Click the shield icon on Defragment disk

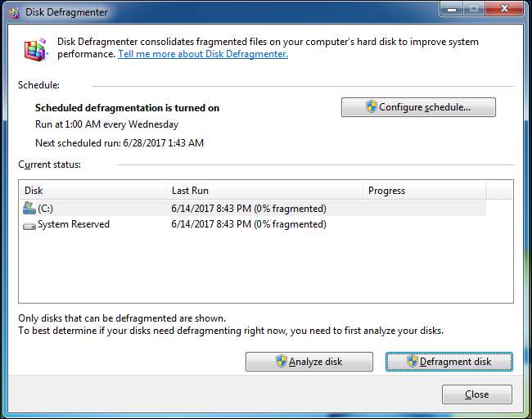(412, 361)
